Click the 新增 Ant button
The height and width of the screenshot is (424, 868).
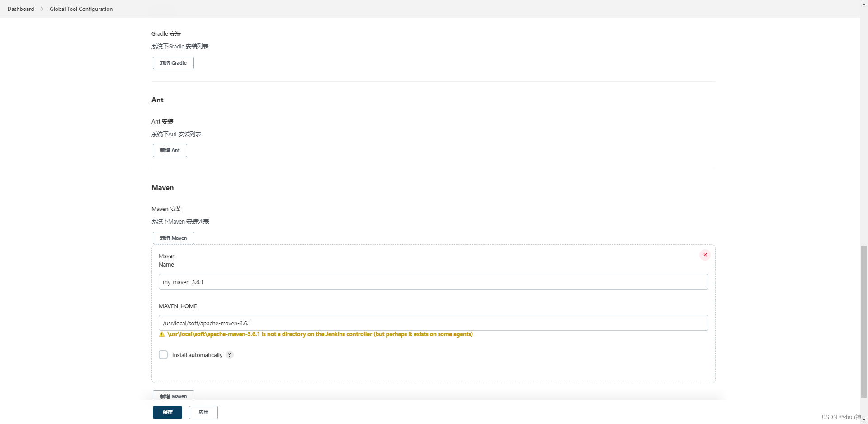pos(170,150)
